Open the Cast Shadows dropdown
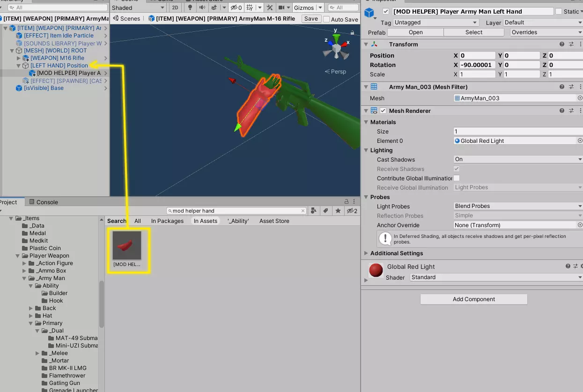The image size is (583, 392). 518,159
